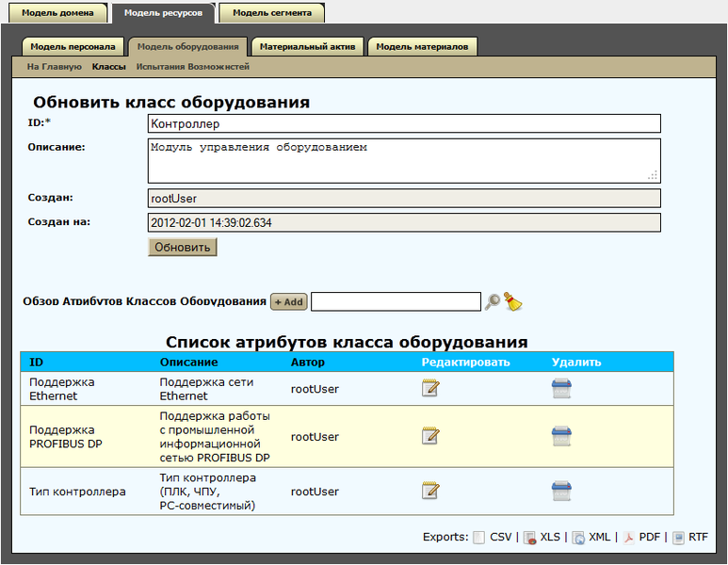Image resolution: width=728 pixels, height=565 pixels.
Task: Click into the Описание text area
Action: tap(404, 161)
